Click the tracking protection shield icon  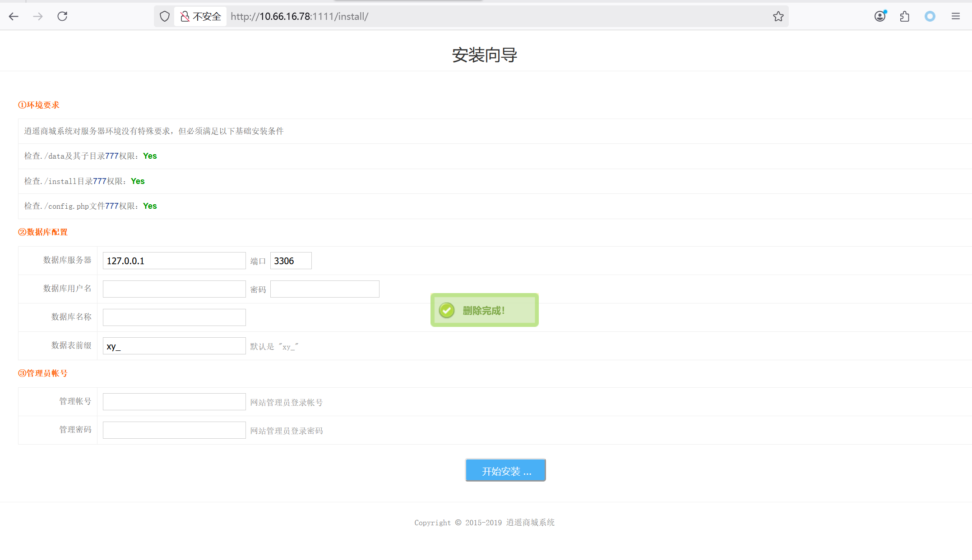click(165, 17)
